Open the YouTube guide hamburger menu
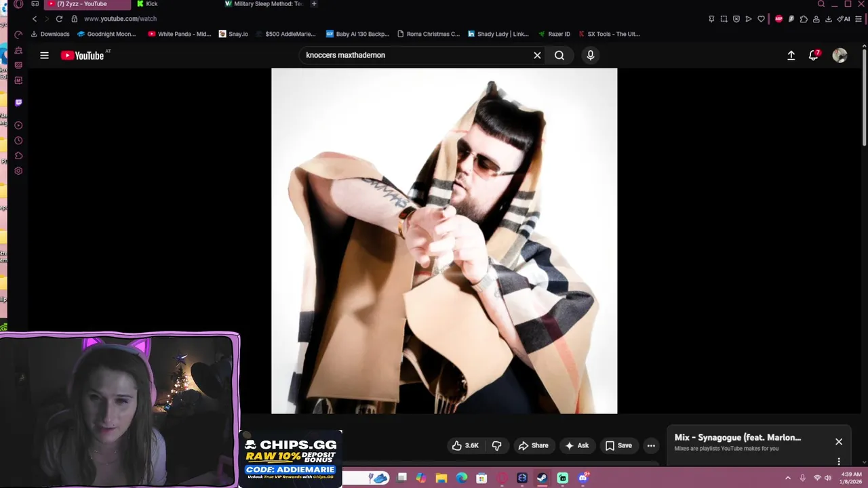The image size is (868, 488). (44, 56)
